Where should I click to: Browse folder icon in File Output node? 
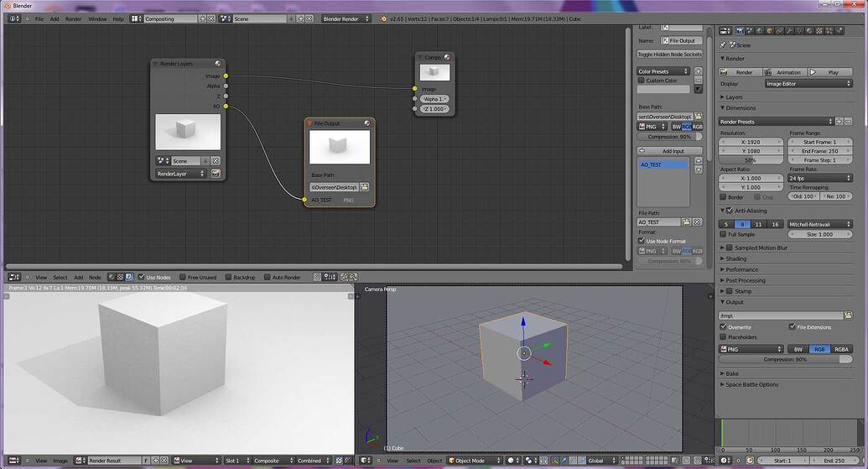(x=364, y=187)
